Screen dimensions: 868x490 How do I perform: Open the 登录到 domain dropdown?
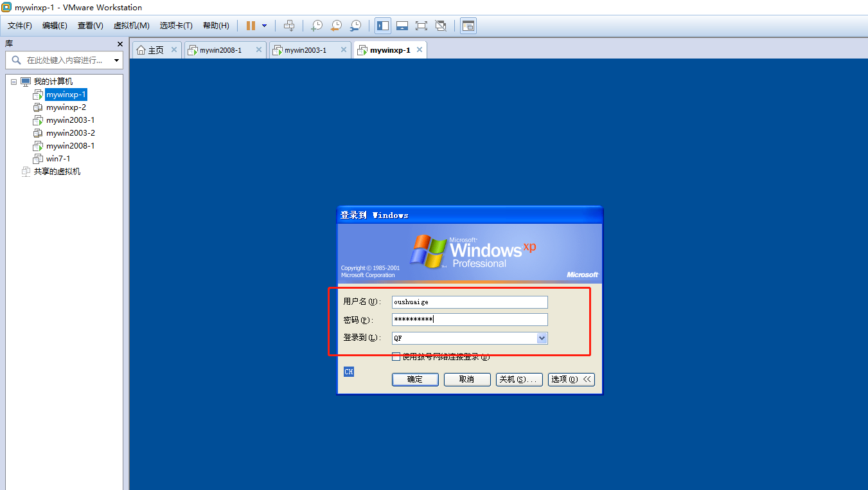tap(542, 338)
